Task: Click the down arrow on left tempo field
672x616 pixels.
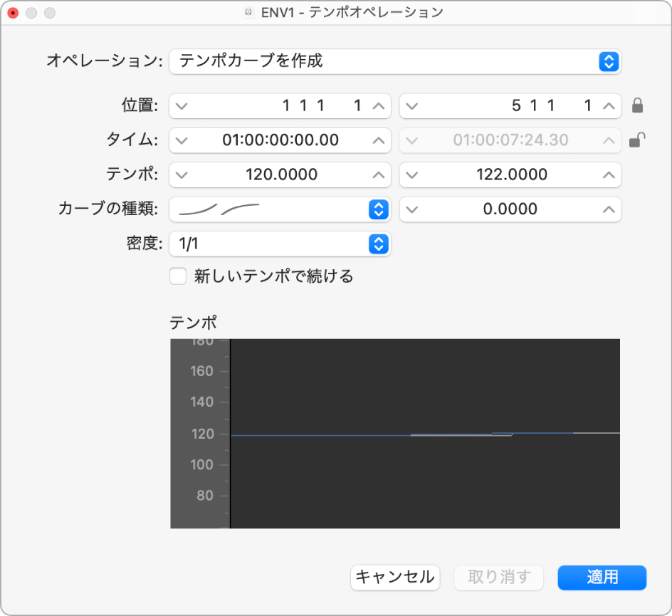Action: coord(180,174)
